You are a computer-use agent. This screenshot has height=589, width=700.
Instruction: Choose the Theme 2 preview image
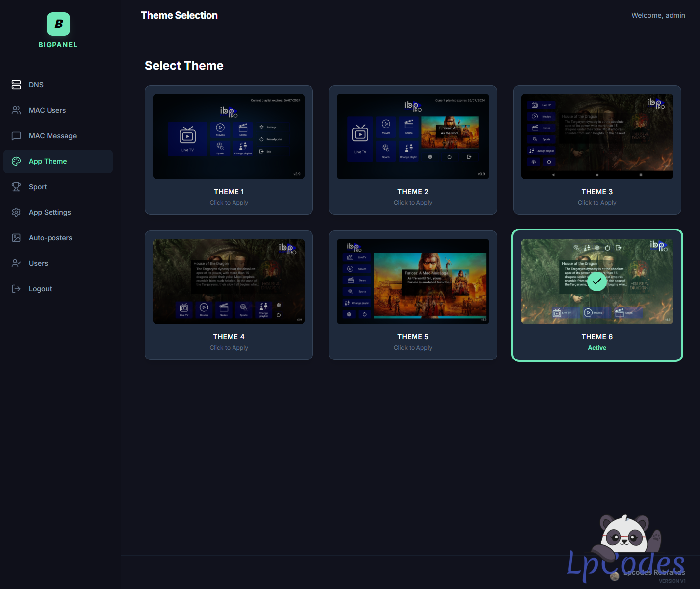[413, 136]
